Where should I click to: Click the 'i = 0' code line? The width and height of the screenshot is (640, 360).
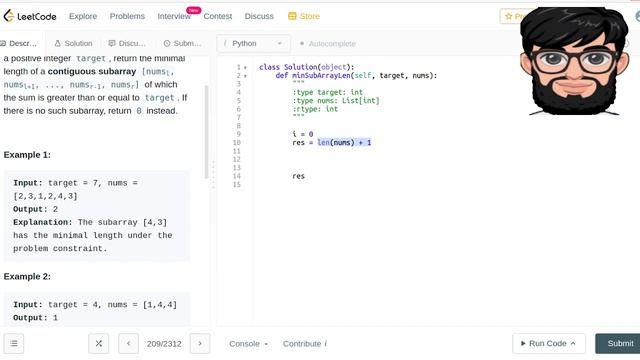[302, 134]
